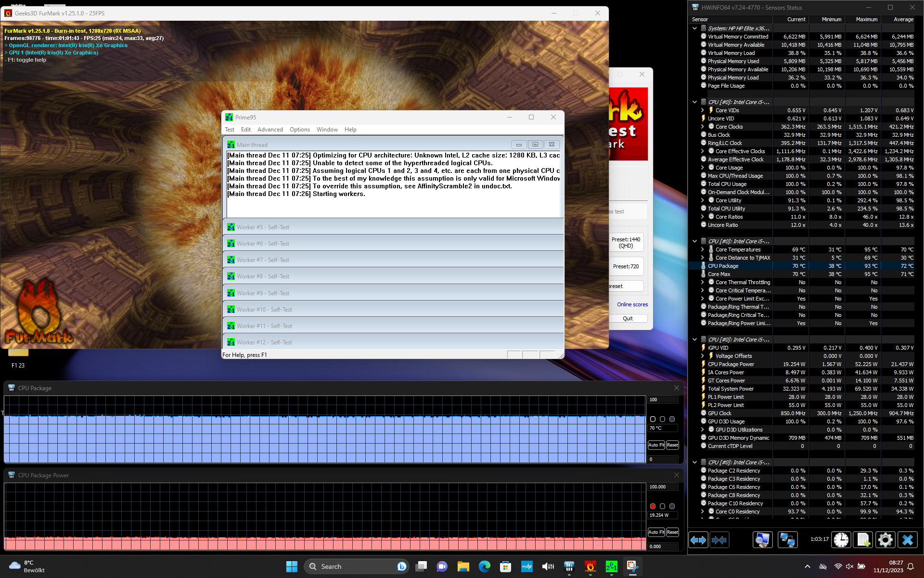The width and height of the screenshot is (924, 578).
Task: Reset the sensor timer with clock icon
Action: coord(841,540)
